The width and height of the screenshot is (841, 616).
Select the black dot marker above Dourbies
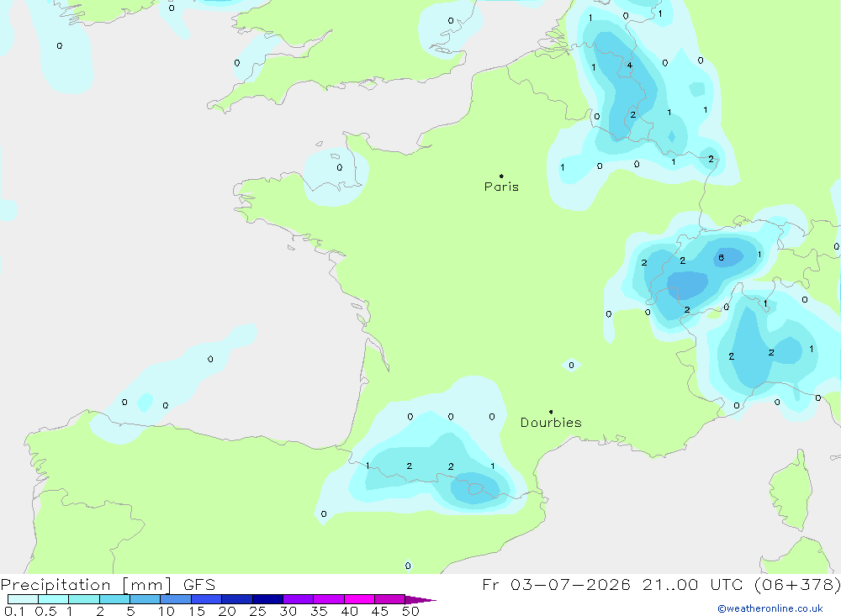pos(551,412)
